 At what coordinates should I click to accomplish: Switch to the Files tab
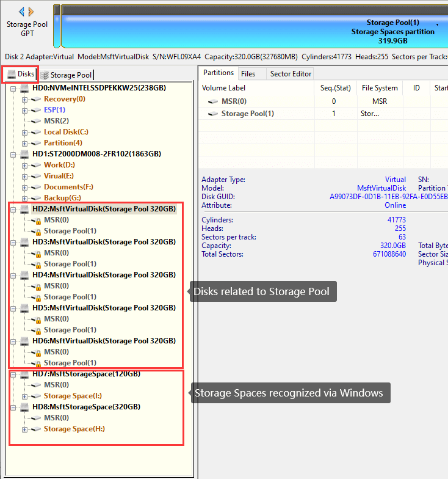coord(248,73)
